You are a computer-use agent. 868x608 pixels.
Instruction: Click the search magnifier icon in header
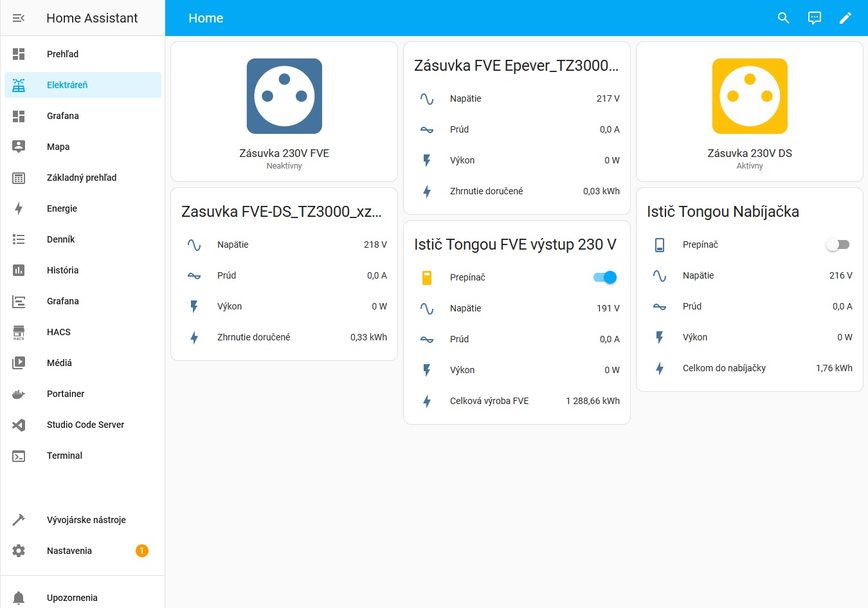coord(783,18)
